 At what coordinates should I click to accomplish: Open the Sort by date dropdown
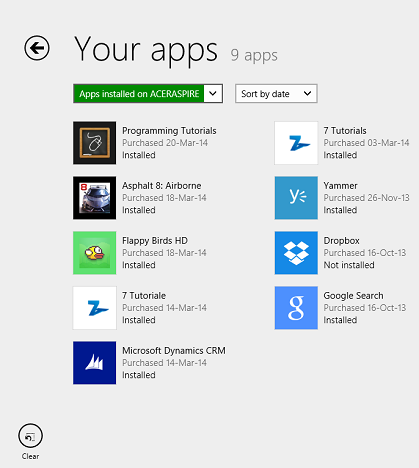pos(276,94)
